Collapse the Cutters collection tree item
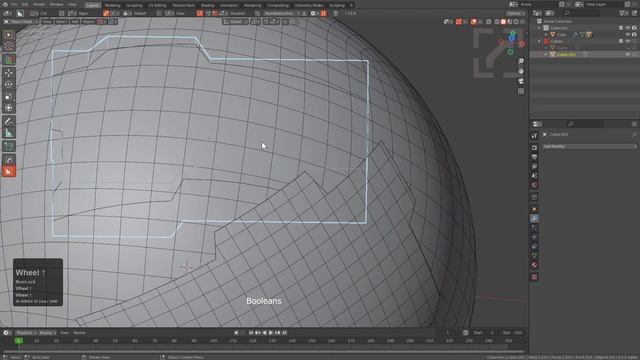Viewport: 640px width, 360px height. [539, 41]
